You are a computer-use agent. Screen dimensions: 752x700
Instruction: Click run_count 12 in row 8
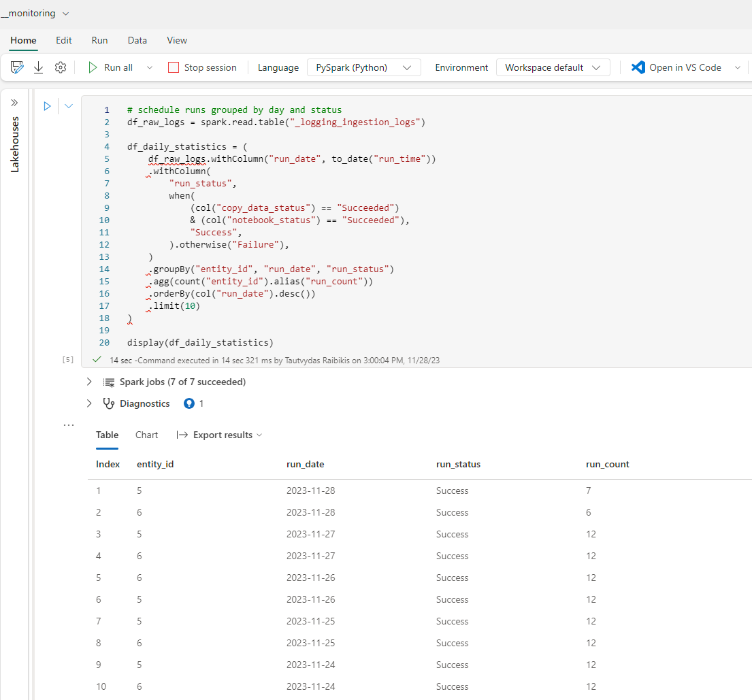click(591, 643)
